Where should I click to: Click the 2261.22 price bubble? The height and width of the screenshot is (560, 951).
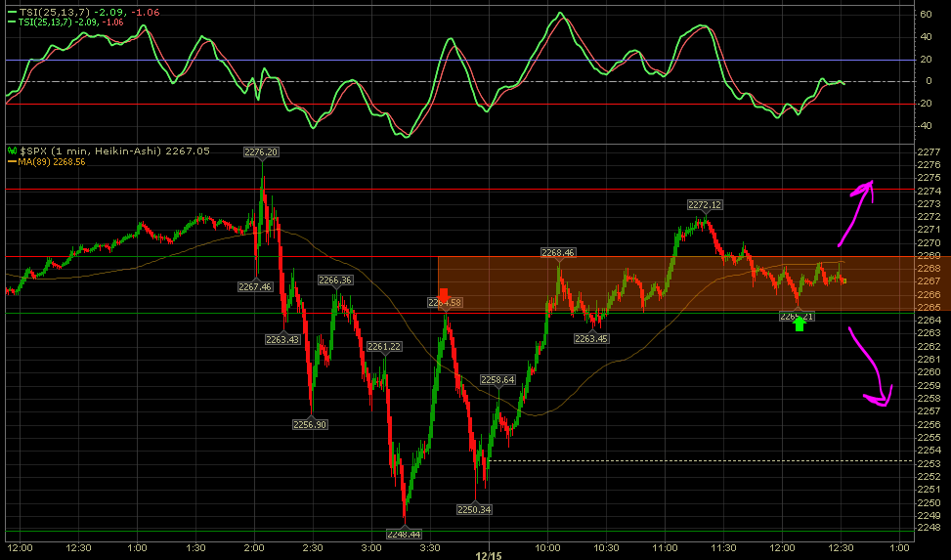(x=384, y=346)
